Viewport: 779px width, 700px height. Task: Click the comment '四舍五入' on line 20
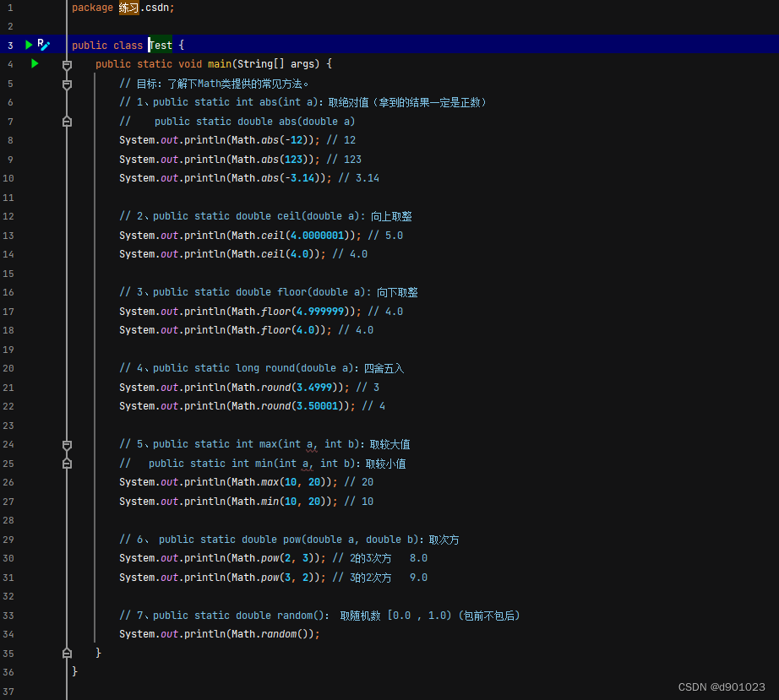click(x=384, y=368)
